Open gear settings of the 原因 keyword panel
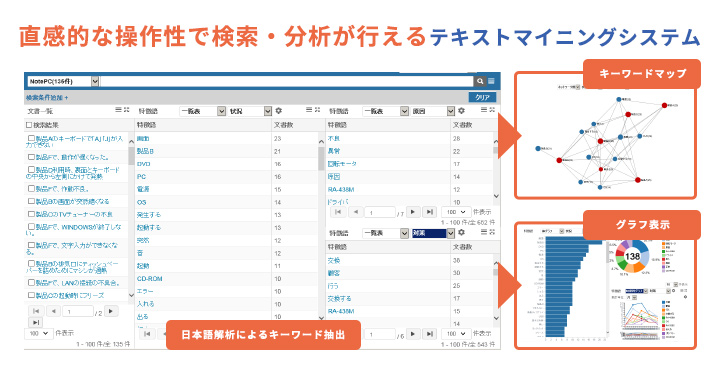 (461, 111)
